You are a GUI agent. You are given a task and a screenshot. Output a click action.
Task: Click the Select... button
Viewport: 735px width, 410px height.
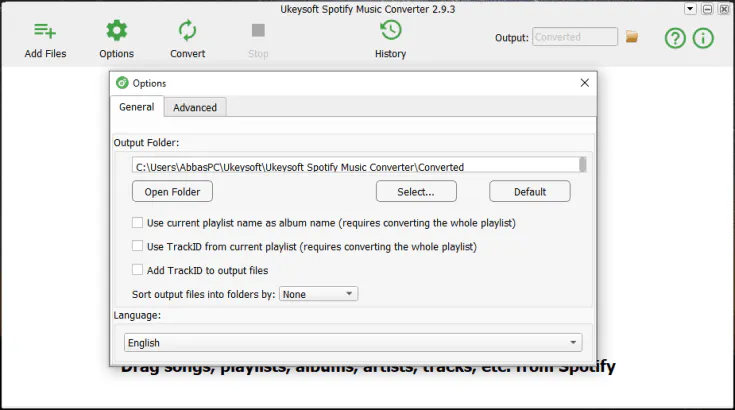pyautogui.click(x=416, y=192)
